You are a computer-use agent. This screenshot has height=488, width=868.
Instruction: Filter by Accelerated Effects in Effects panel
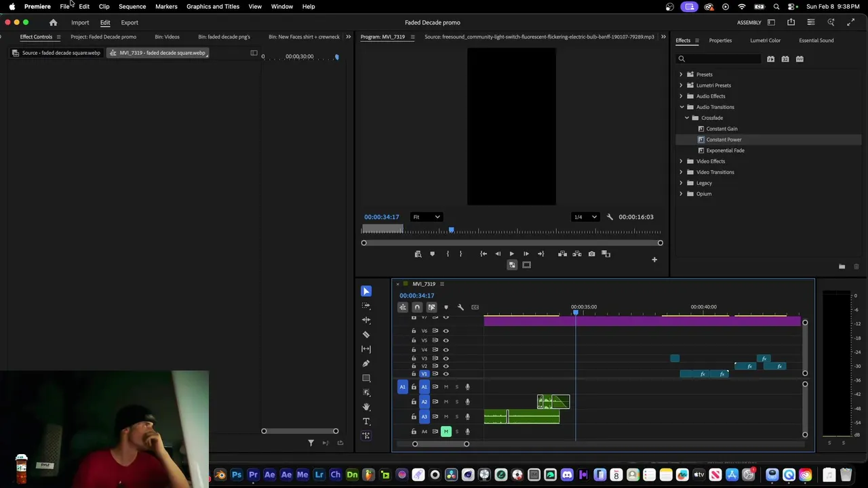[x=770, y=59]
